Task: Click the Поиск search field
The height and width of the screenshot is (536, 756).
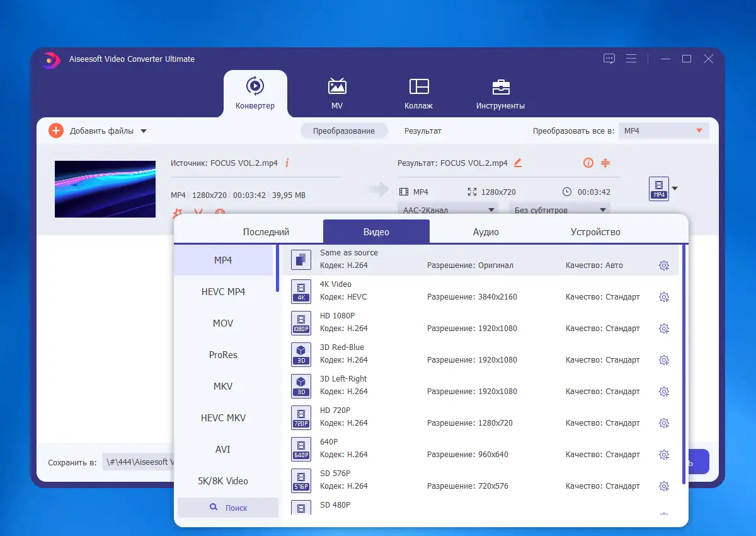Action: click(228, 507)
